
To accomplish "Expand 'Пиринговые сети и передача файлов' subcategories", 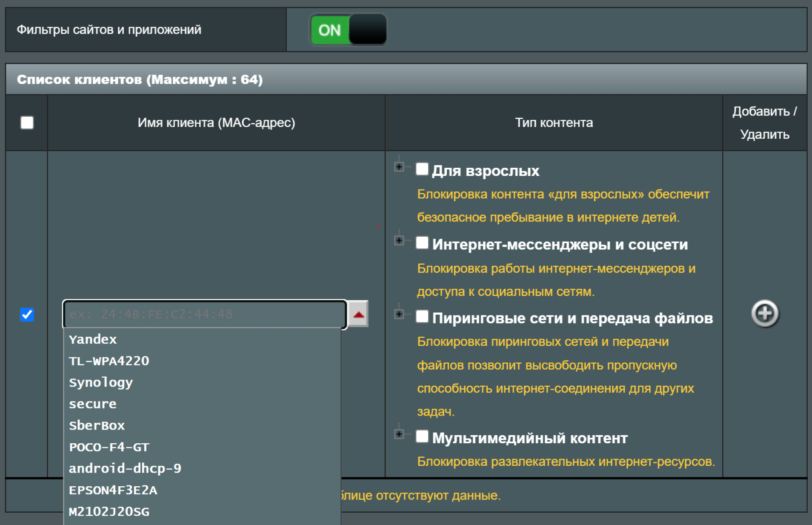I will tap(399, 314).
